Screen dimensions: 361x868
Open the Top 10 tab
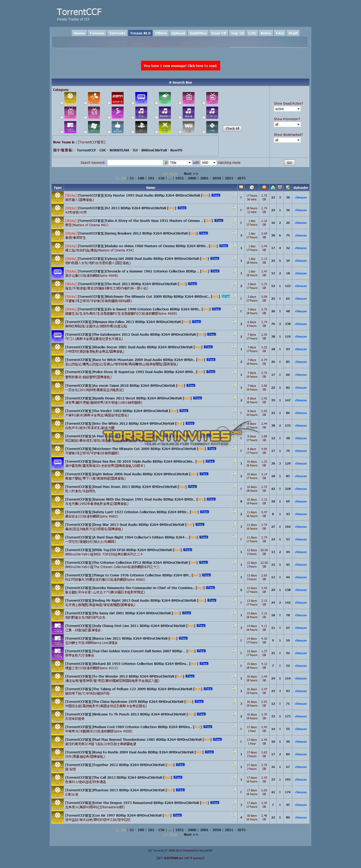coord(237,33)
